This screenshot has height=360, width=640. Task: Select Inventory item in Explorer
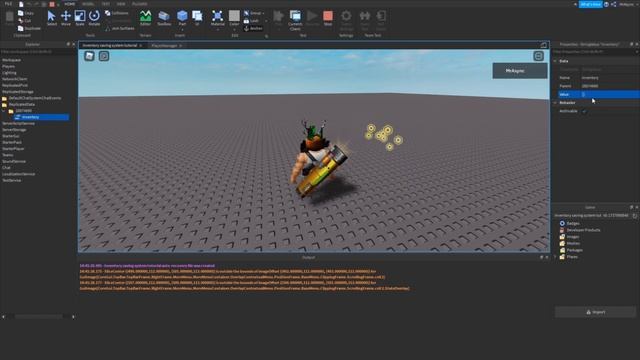tap(41, 117)
